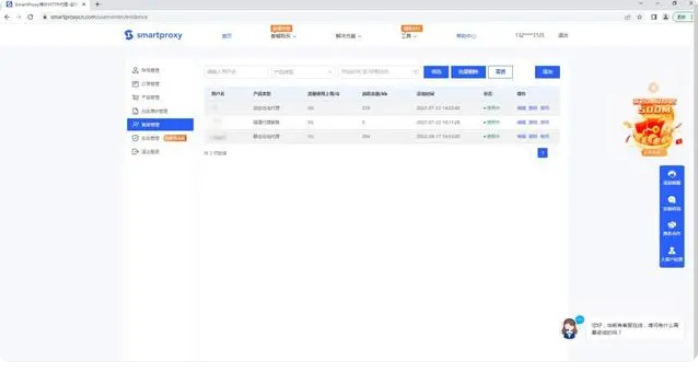
Task: Click the timestamp ending 14:23:40
Action: click(x=438, y=108)
